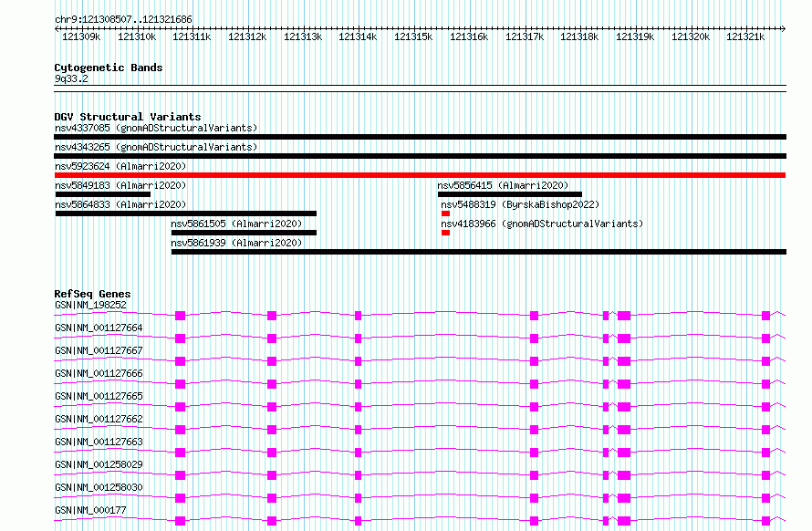Click the 121318k ruler tick label

(x=579, y=36)
